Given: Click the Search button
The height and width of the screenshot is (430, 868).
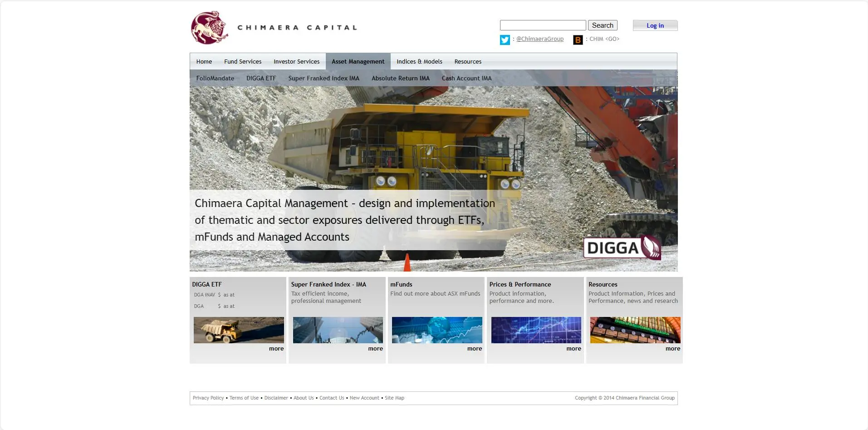Looking at the screenshot, I should (603, 25).
